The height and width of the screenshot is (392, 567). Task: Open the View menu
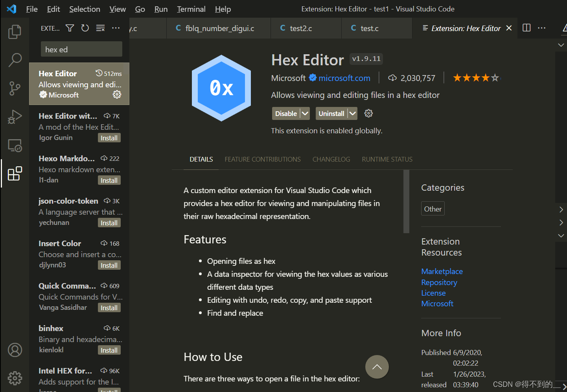[118, 9]
